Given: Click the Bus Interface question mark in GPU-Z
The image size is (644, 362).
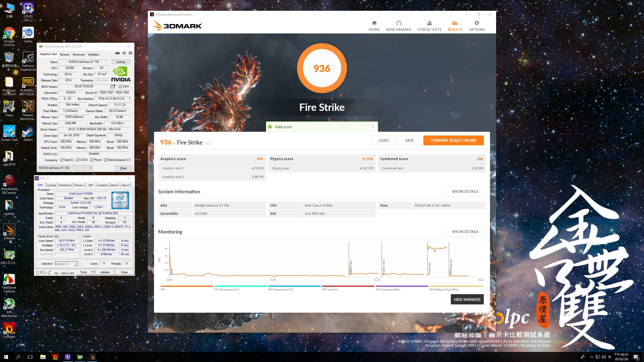Looking at the screenshot, I should [130, 99].
